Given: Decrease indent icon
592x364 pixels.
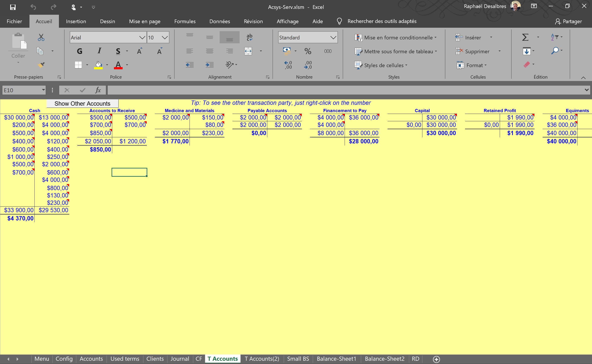Looking at the screenshot, I should (190, 65).
